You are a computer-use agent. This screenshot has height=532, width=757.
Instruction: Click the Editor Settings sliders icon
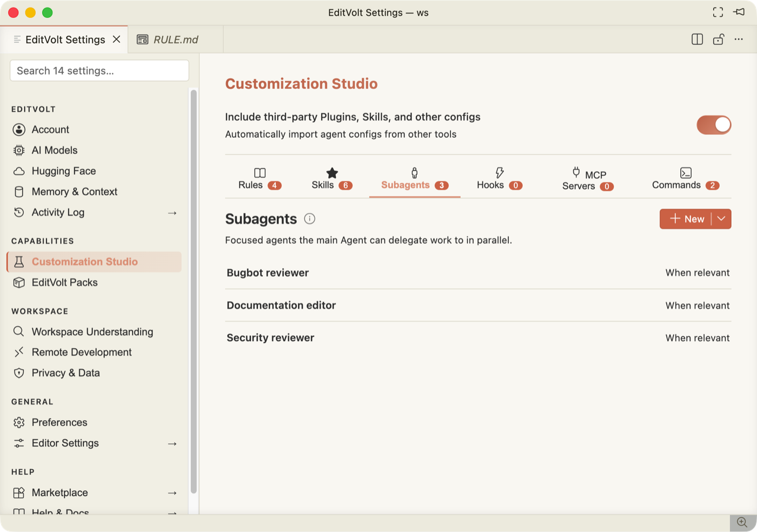(x=19, y=443)
